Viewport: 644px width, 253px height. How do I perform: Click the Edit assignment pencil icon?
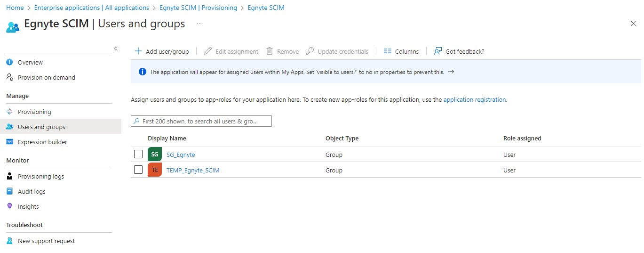pos(208,51)
